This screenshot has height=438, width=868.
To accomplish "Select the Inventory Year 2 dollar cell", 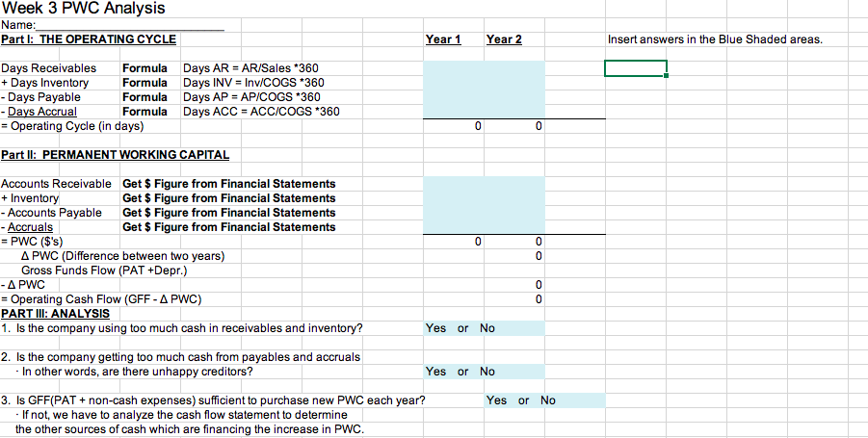I will [x=514, y=198].
